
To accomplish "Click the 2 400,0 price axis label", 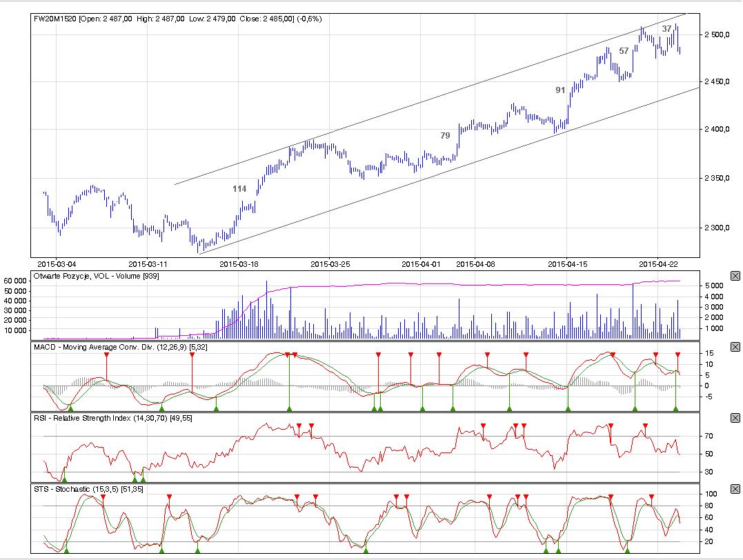I will (717, 130).
